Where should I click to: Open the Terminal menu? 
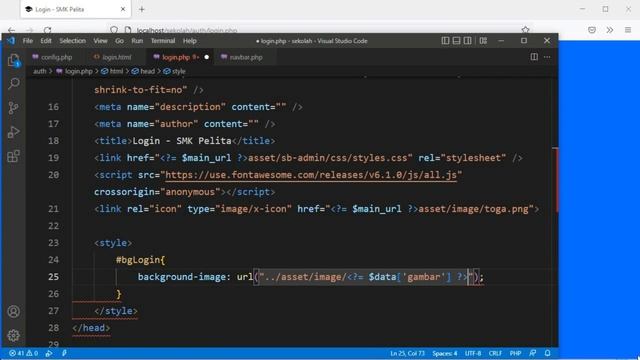163,41
